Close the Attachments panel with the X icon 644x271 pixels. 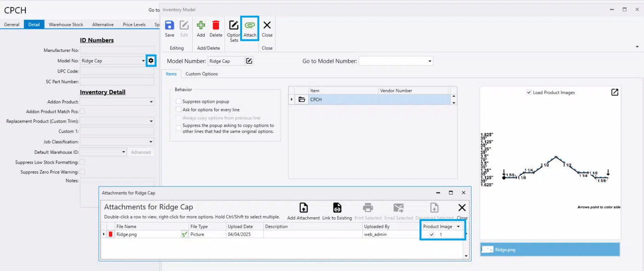[462, 208]
